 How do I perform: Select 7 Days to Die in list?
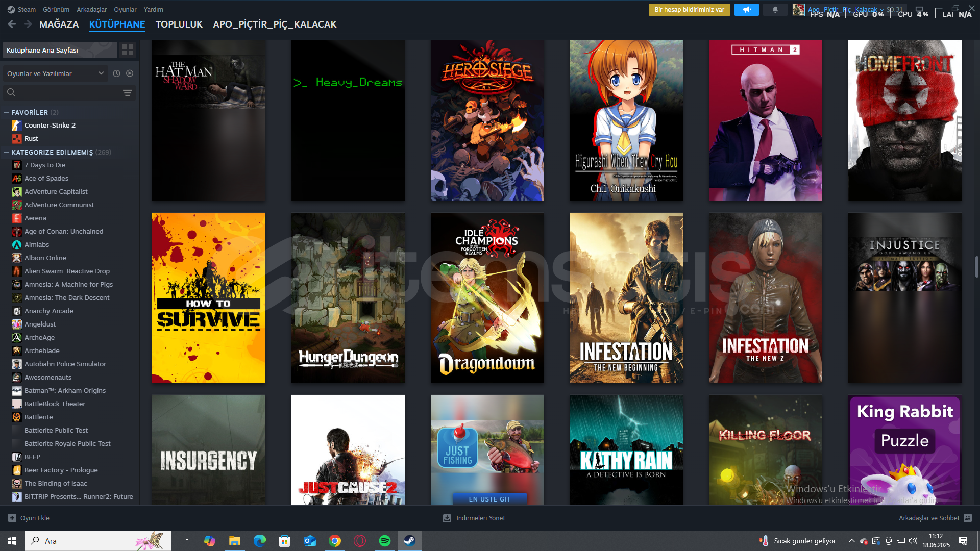click(x=45, y=165)
